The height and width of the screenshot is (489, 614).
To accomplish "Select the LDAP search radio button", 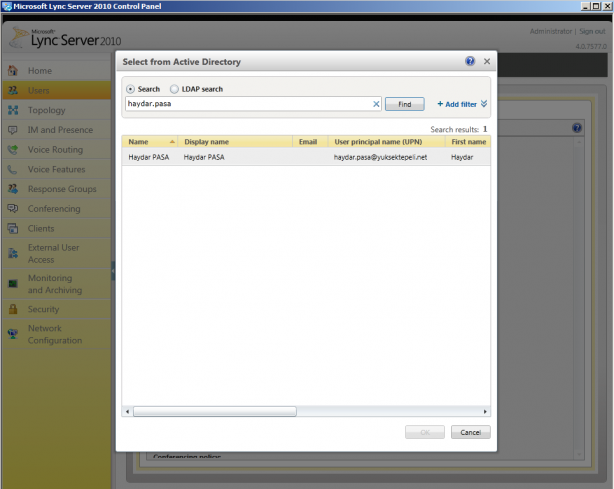I will [x=174, y=89].
